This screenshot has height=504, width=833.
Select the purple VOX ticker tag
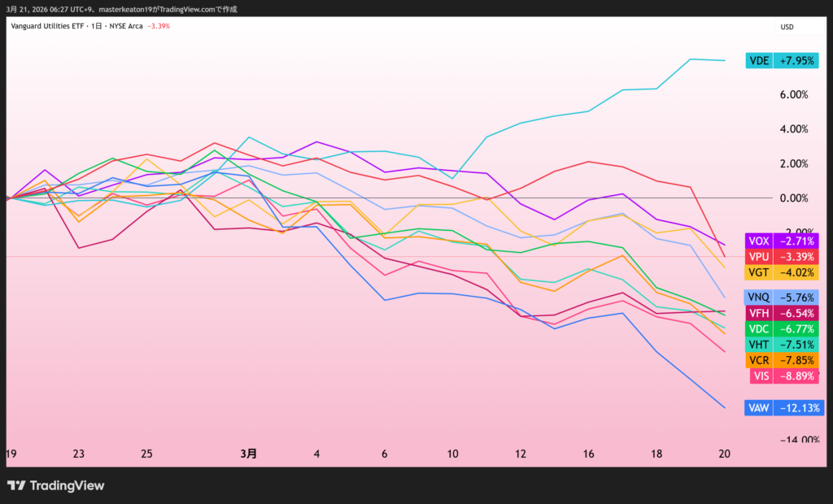pyautogui.click(x=758, y=241)
